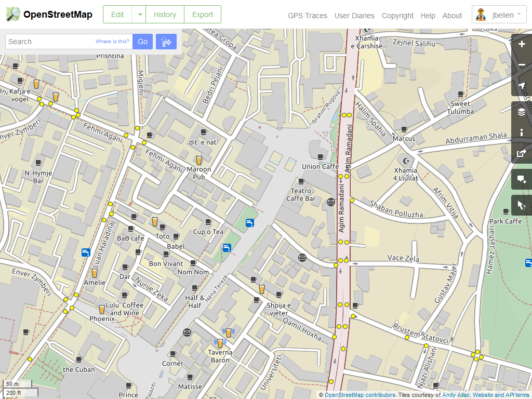
Task: Open GPS Traces in the navigation
Action: click(308, 16)
